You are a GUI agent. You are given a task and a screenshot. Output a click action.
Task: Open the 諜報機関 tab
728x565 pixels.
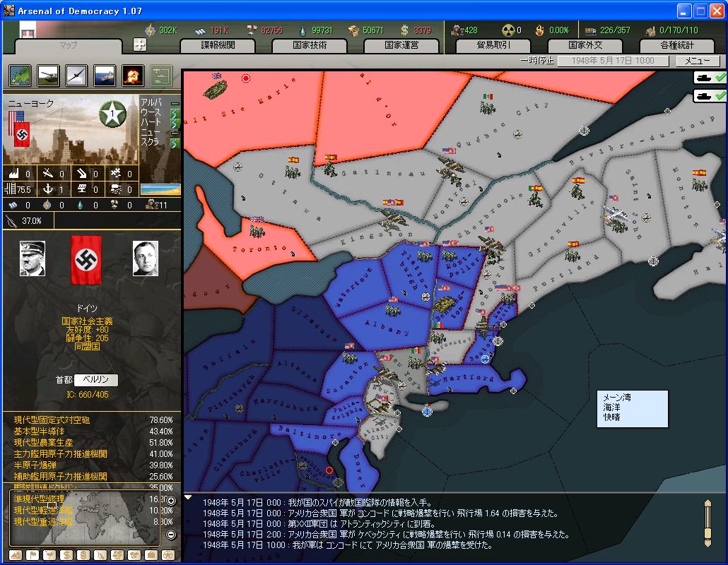[218, 45]
